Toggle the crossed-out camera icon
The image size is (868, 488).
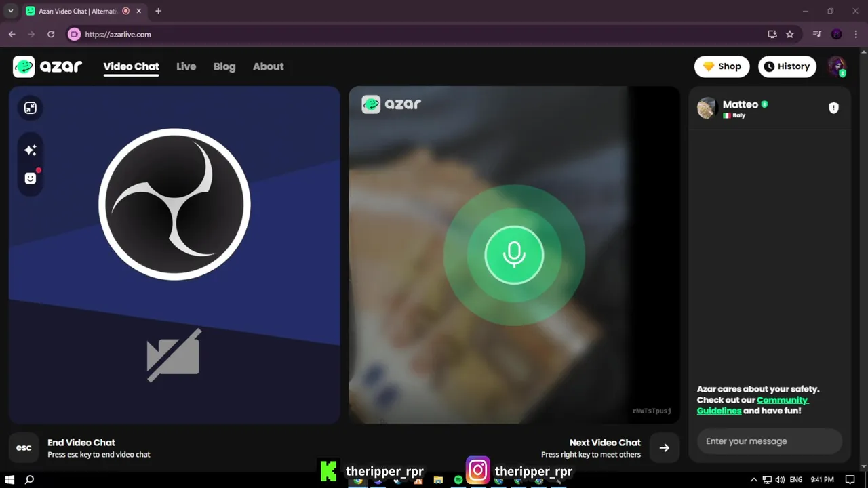pos(174,355)
